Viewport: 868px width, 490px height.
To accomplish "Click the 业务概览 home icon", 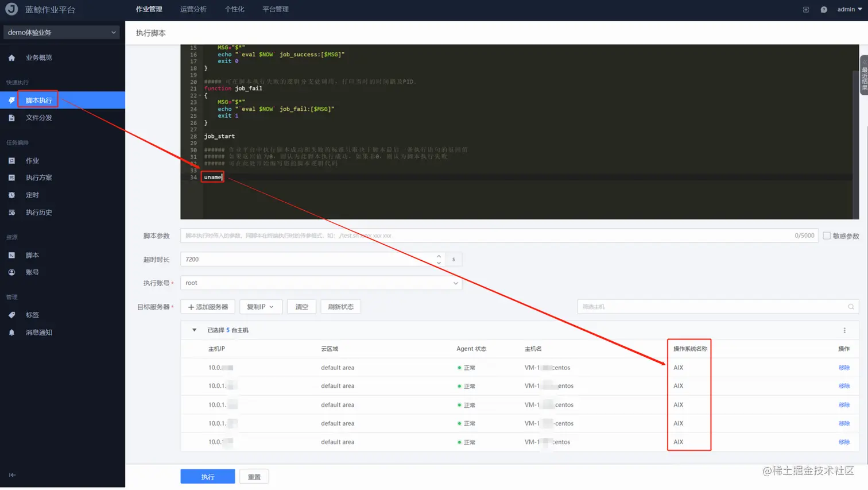I will (11, 58).
